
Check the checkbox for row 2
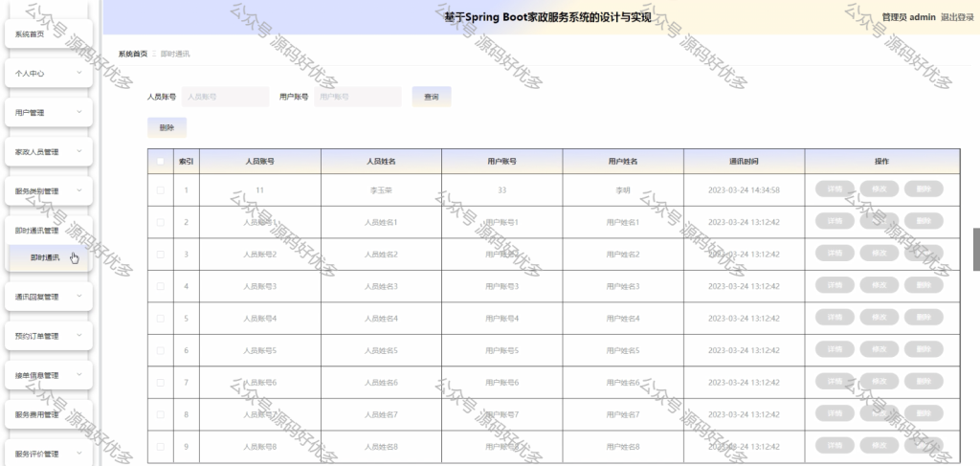[x=161, y=222]
